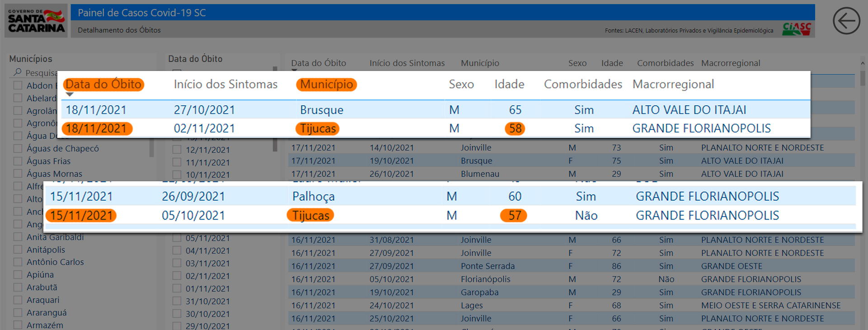Image resolution: width=868 pixels, height=330 pixels.
Task: Click the back arrow button
Action: click(846, 21)
